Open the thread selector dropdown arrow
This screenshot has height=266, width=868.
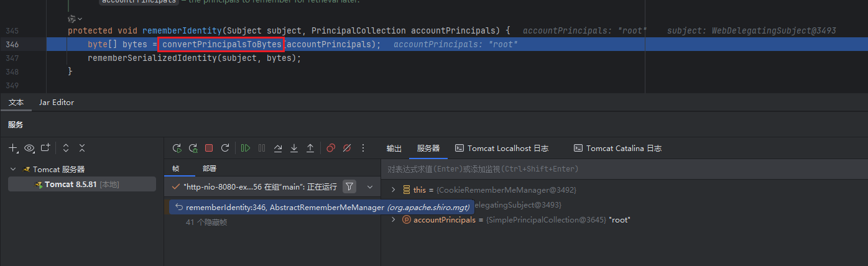pos(370,186)
